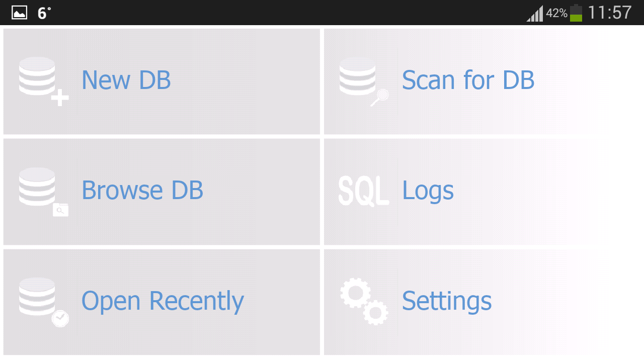Tap the battery level indicator
The height and width of the screenshot is (362, 644).
coord(576,13)
